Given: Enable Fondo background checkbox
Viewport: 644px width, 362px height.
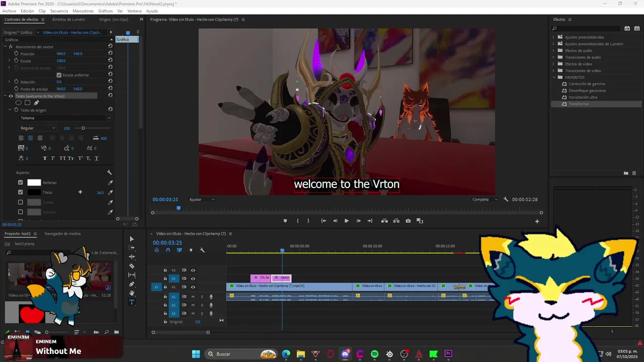Looking at the screenshot, I should click(21, 202).
